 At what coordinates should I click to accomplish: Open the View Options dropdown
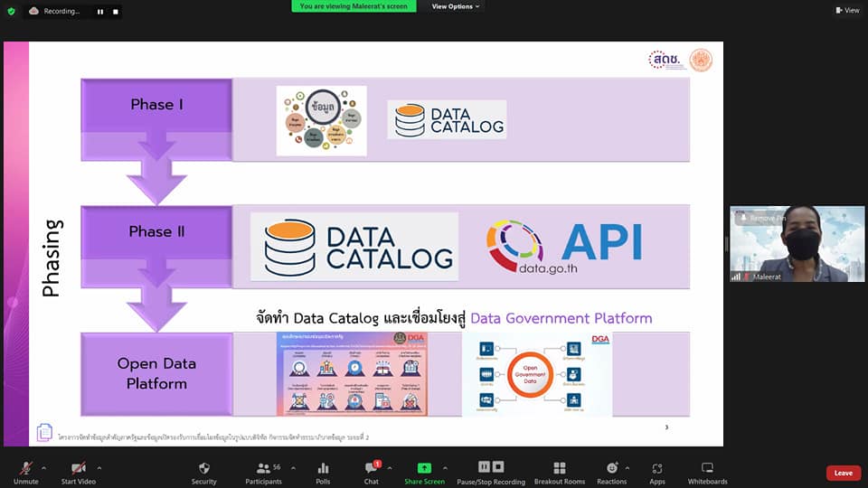pyautogui.click(x=455, y=6)
